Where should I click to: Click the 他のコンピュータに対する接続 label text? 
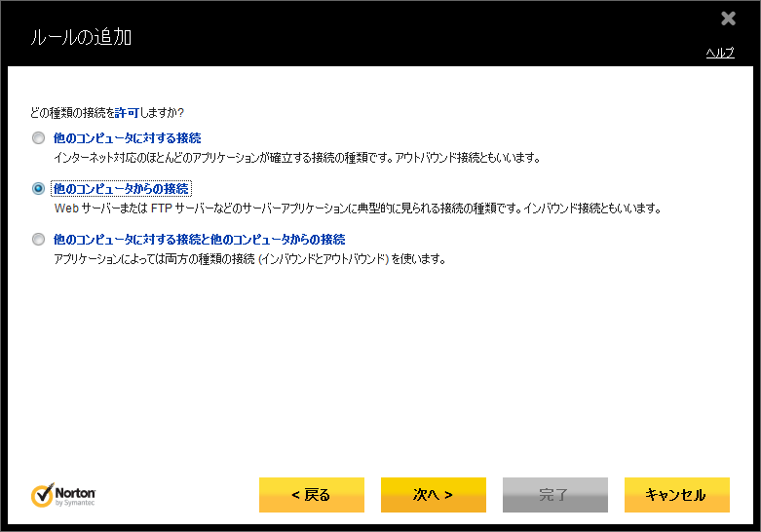[x=127, y=138]
